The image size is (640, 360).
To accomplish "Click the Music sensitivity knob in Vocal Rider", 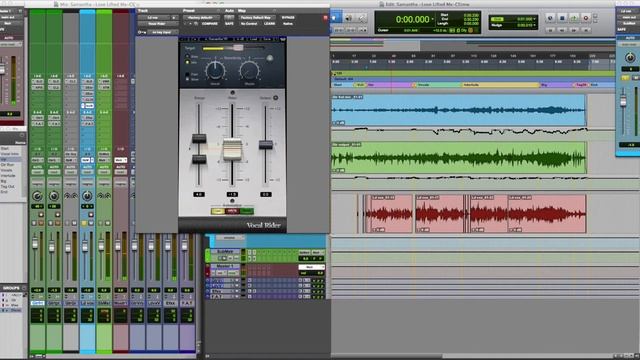I will (x=249, y=71).
